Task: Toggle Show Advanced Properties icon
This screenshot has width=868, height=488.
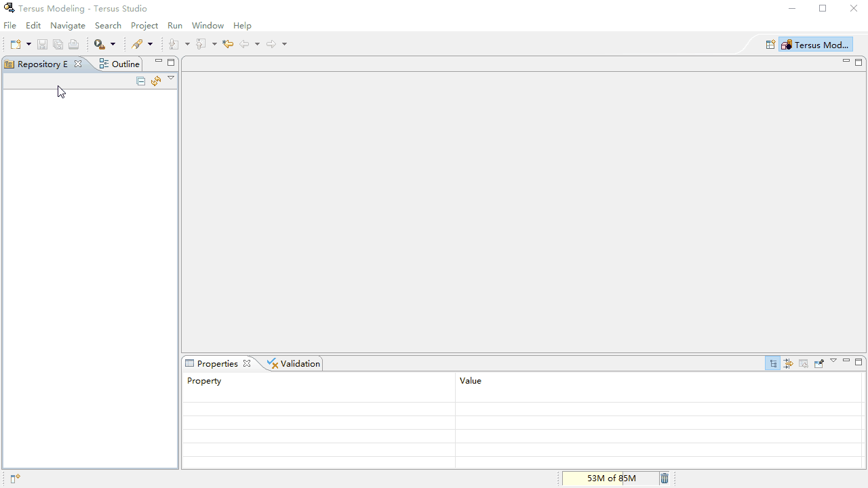Action: pos(788,363)
